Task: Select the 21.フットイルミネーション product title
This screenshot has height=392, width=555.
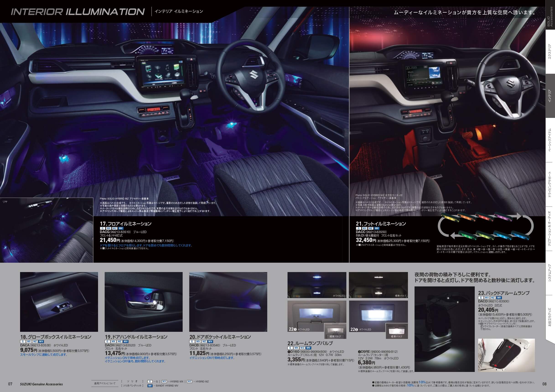Action: pyautogui.click(x=381, y=223)
